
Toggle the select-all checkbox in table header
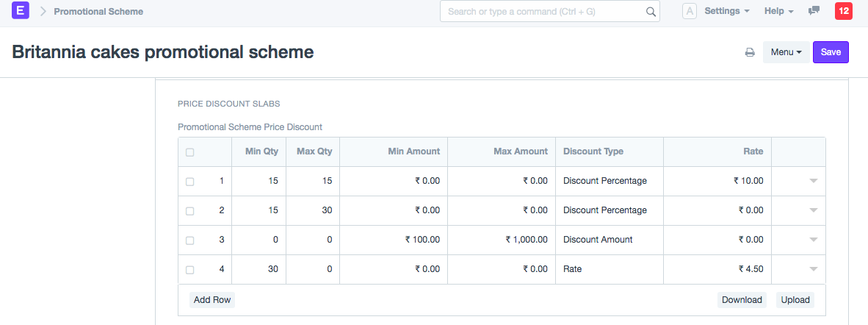(x=190, y=152)
